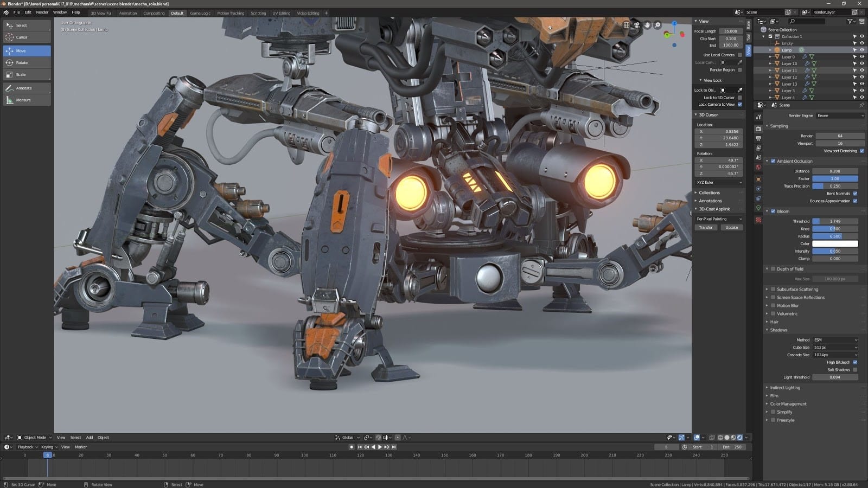Expand the Color Management panel
The height and width of the screenshot is (488, 868).
(x=788, y=404)
